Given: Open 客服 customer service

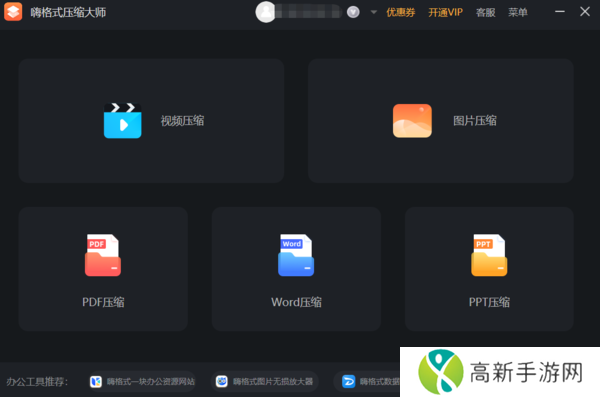Looking at the screenshot, I should coord(486,13).
